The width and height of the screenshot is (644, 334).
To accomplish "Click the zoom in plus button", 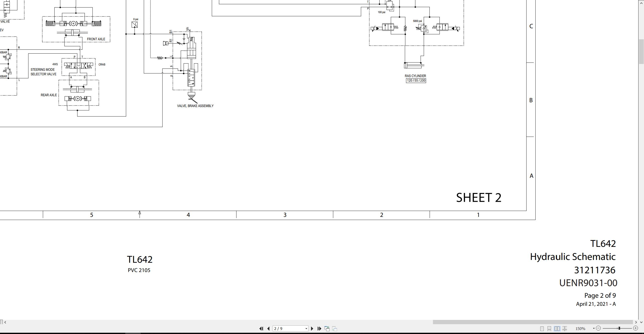I will (x=636, y=328).
